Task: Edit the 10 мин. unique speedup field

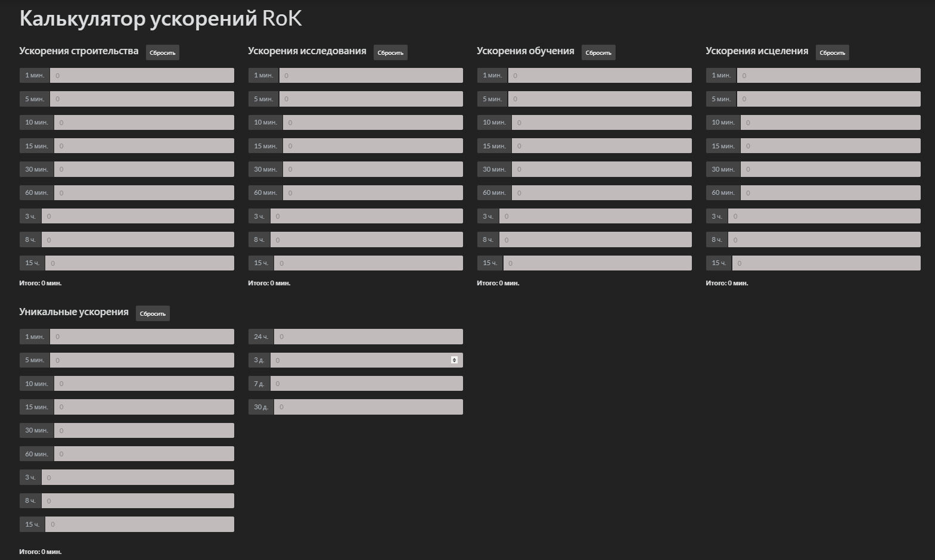Action: click(x=144, y=384)
